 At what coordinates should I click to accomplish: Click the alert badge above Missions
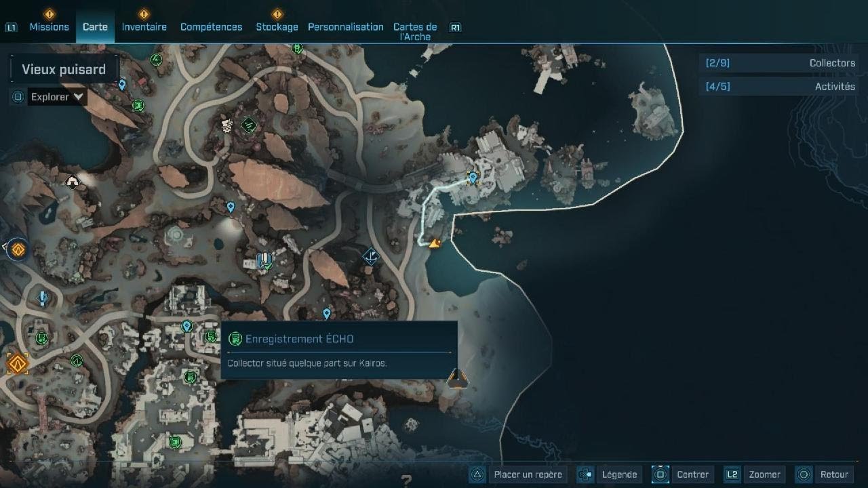(x=49, y=14)
